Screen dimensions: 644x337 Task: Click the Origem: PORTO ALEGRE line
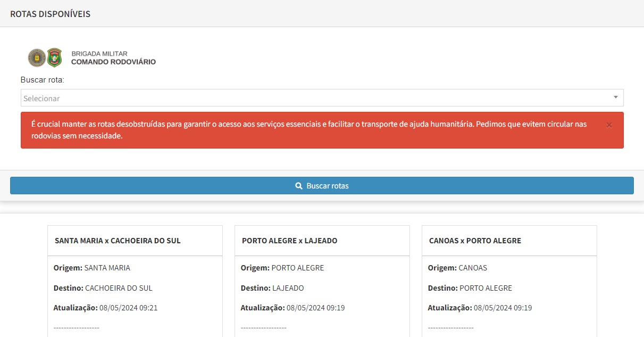(x=282, y=268)
